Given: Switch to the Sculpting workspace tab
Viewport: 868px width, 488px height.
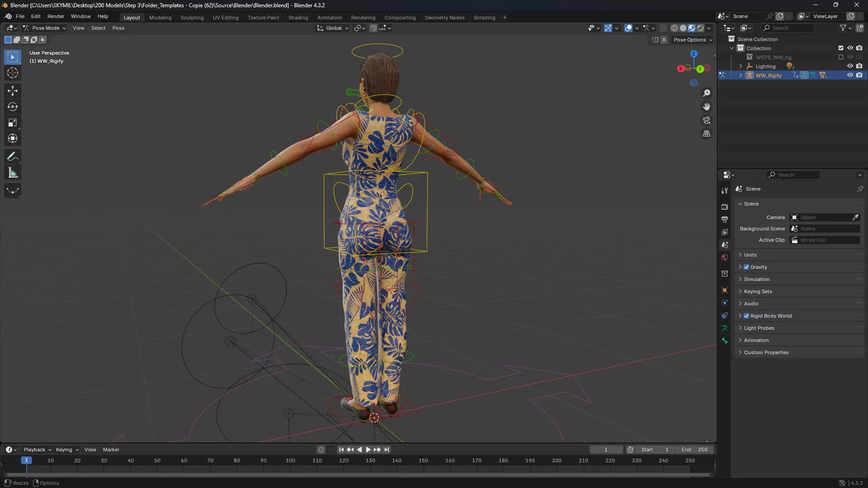Looking at the screenshot, I should point(192,18).
